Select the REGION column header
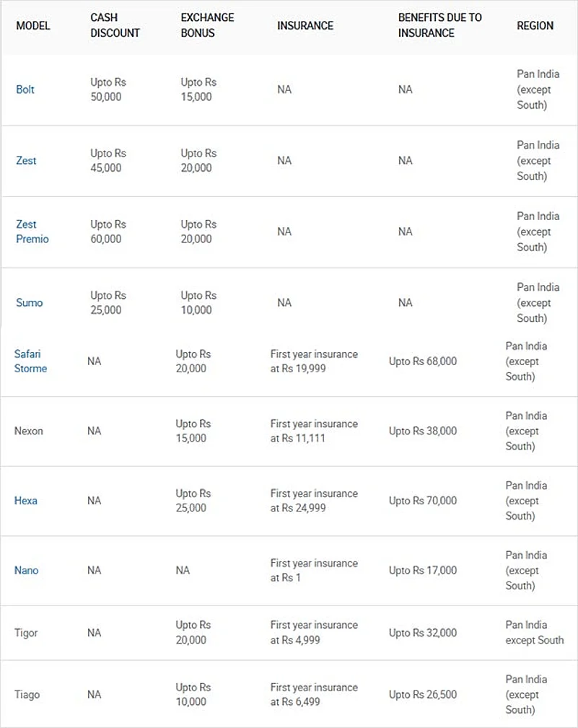 click(x=535, y=25)
